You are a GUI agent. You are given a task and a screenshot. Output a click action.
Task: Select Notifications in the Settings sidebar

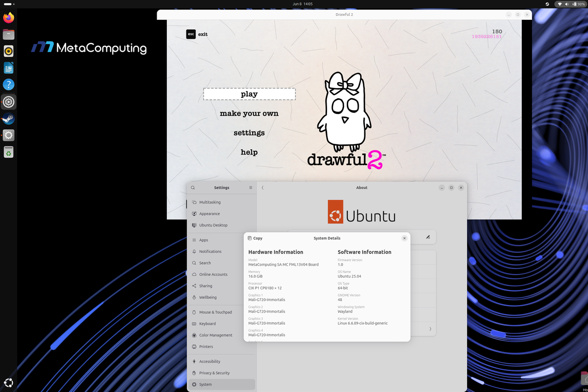click(x=221, y=251)
